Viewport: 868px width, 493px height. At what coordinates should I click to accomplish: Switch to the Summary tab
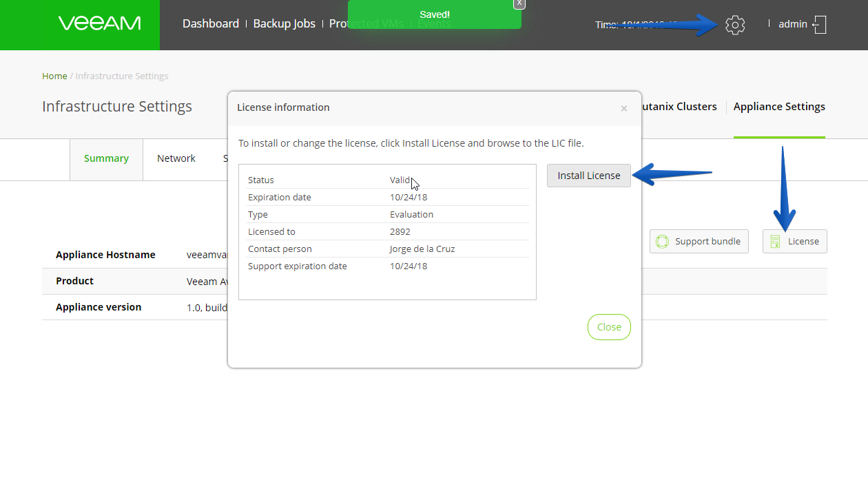pos(106,159)
